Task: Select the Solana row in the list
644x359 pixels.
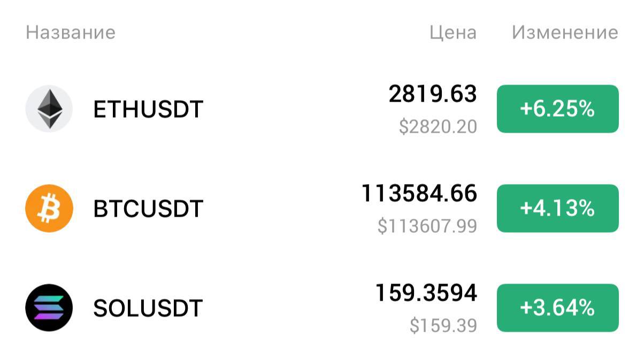Action: [322, 308]
